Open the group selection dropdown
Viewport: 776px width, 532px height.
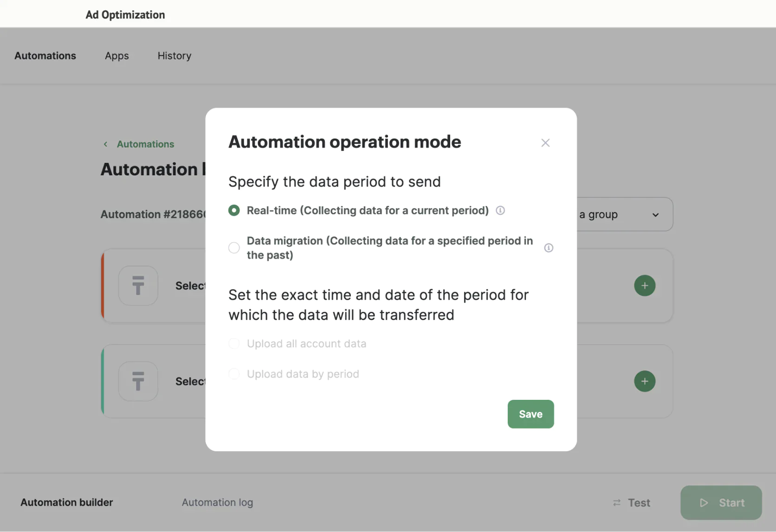pos(656,214)
